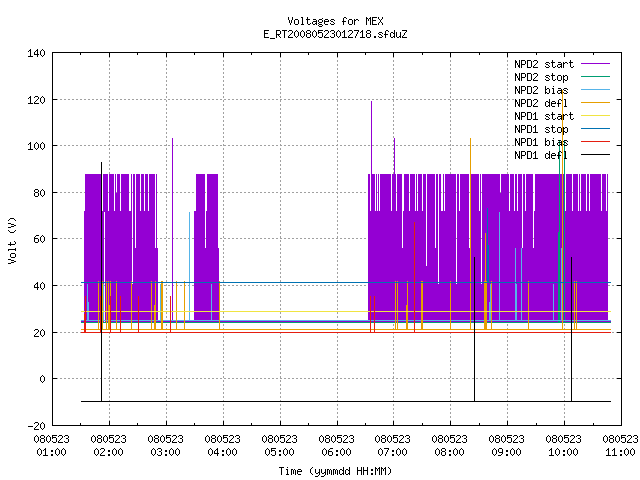Viewport: 640px width, 480px height.
Task: Click black line sample for NPD1 defl
Action: [x=595, y=155]
